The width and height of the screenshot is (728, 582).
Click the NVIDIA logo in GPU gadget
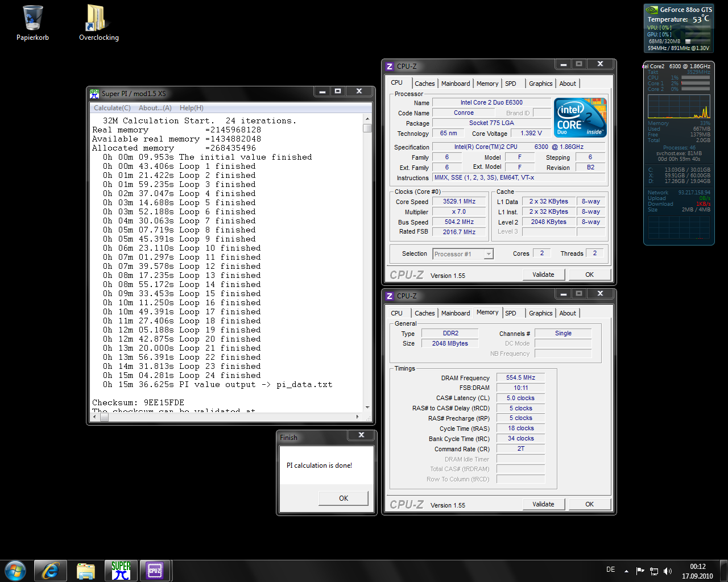coord(652,10)
